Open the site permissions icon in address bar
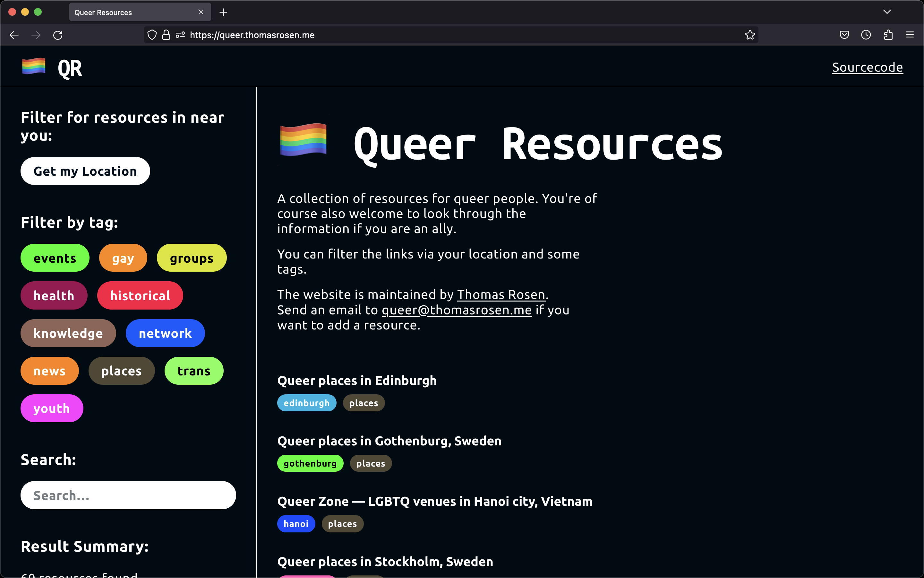The image size is (924, 578). [180, 35]
